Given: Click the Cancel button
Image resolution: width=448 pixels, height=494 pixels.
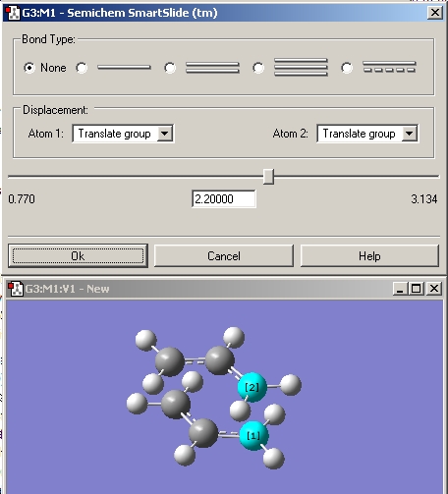Looking at the screenshot, I should (224, 255).
